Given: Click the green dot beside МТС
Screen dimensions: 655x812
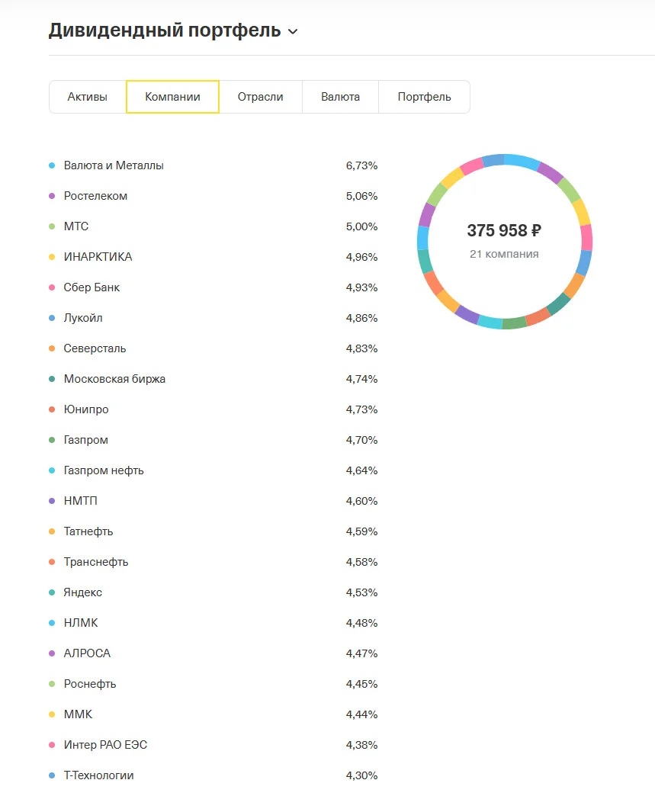Looking at the screenshot, I should click(52, 226).
